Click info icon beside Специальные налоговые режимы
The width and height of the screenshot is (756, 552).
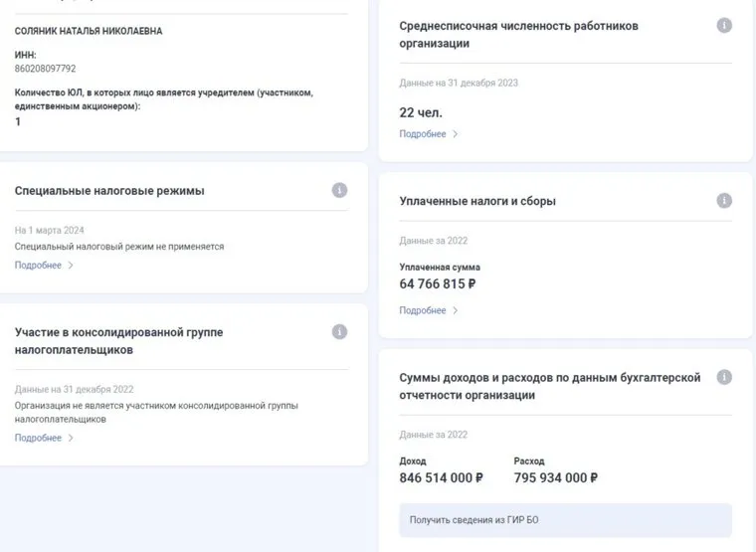(x=339, y=190)
